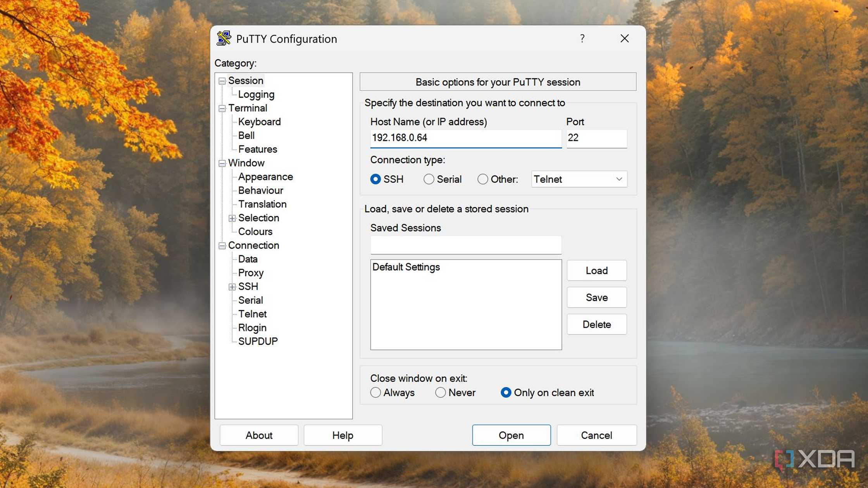Click the Save session button
Screen dimensions: 868x488
coord(596,297)
